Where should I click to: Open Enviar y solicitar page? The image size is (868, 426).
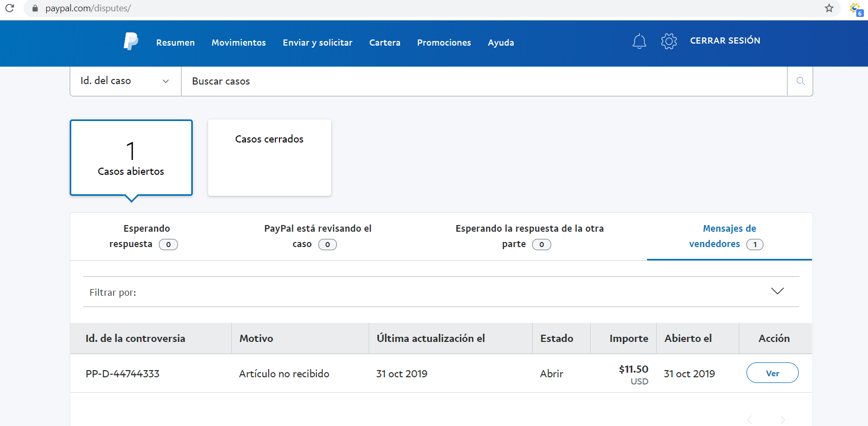pyautogui.click(x=318, y=43)
